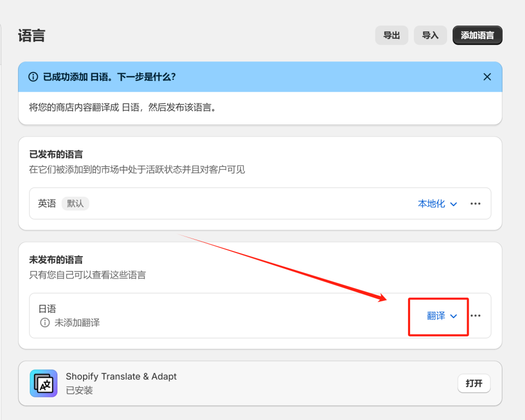This screenshot has width=525, height=420.
Task: Click the 导入 button
Action: [x=430, y=35]
